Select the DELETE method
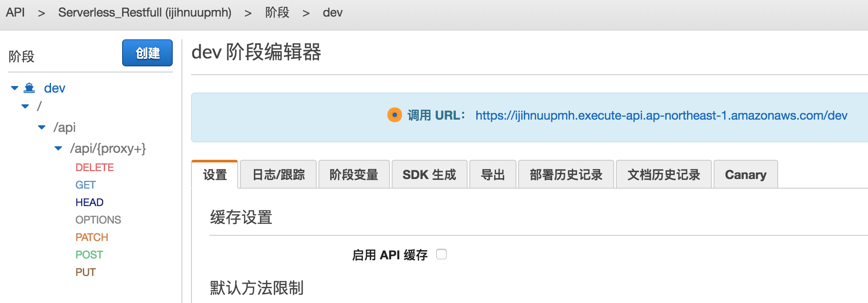Viewport: 868px width, 303px height. click(x=94, y=167)
